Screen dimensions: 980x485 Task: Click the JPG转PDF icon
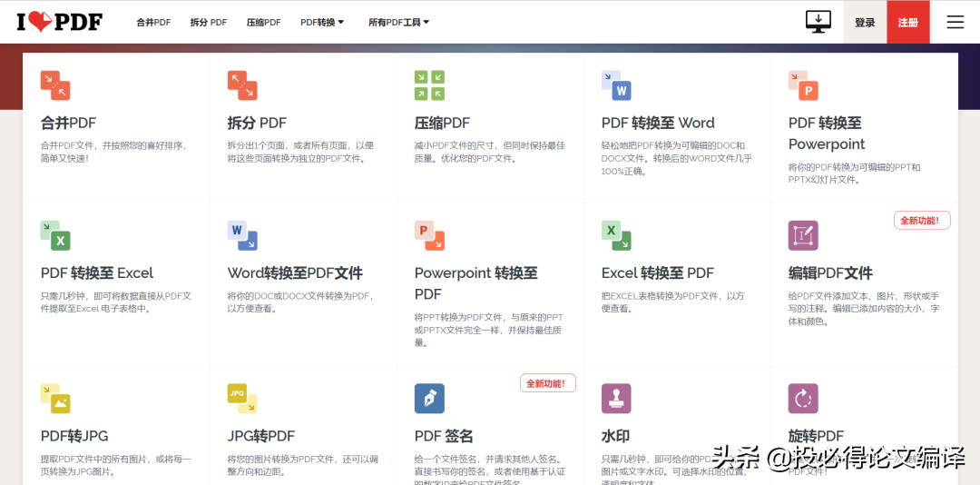(242, 398)
